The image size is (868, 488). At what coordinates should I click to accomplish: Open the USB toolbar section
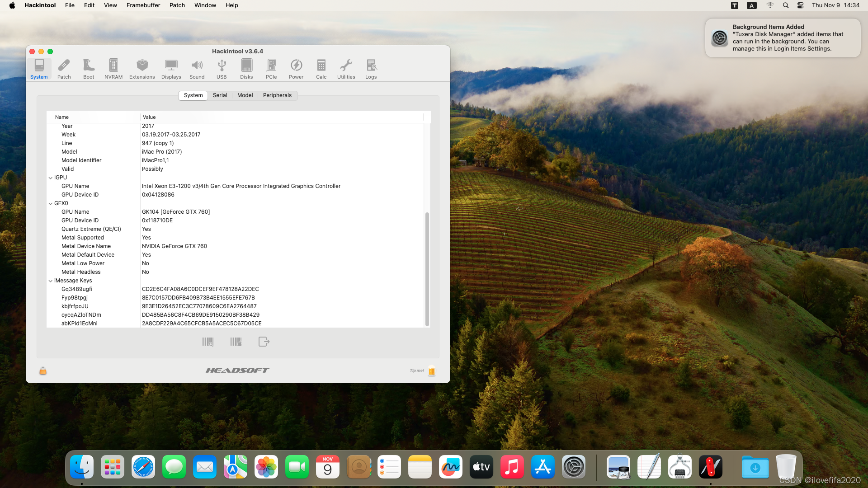[222, 69]
